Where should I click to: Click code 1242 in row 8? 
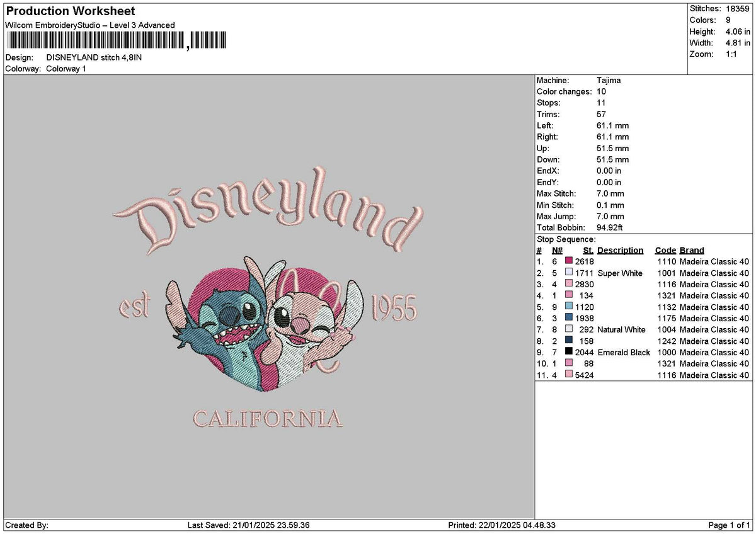[x=667, y=341]
